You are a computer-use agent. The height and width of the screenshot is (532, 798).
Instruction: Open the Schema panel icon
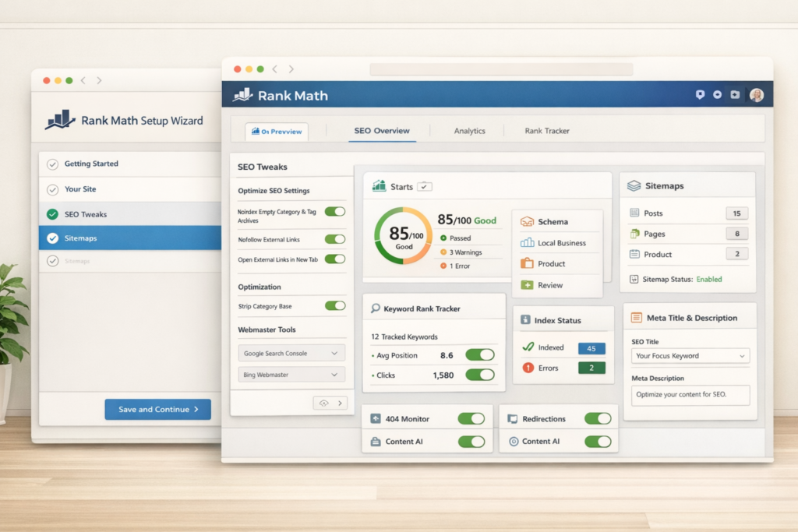tap(525, 222)
